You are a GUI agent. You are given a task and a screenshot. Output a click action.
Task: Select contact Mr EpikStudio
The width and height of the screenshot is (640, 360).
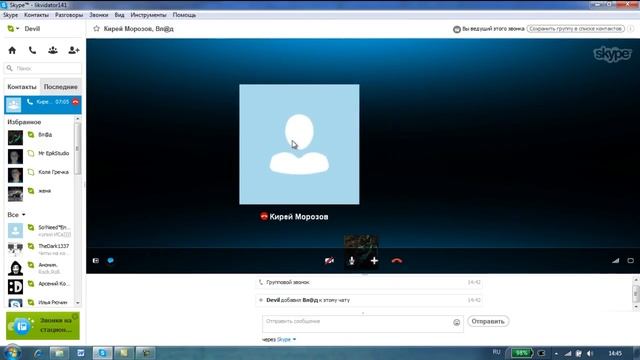(x=40, y=156)
